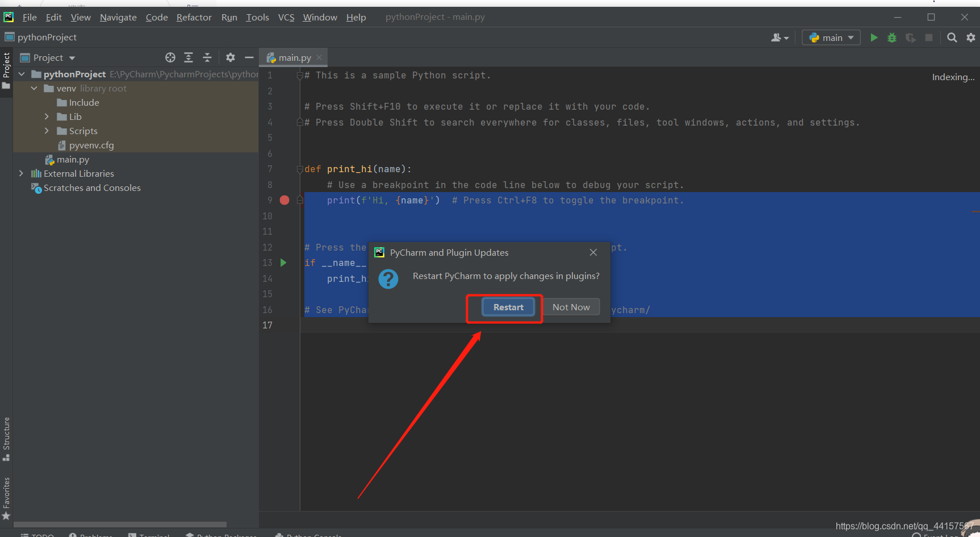
Task: Close the main.py editor tab
Action: [x=319, y=57]
